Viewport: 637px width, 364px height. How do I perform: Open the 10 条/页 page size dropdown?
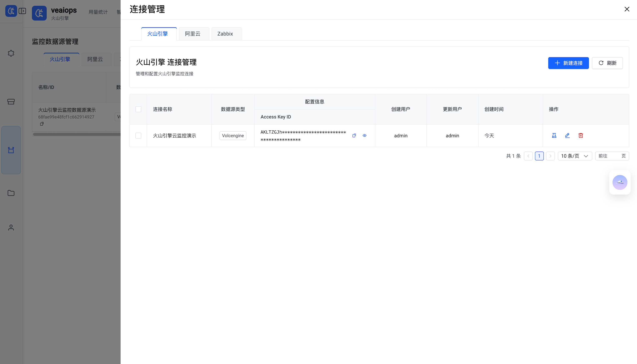(x=575, y=156)
